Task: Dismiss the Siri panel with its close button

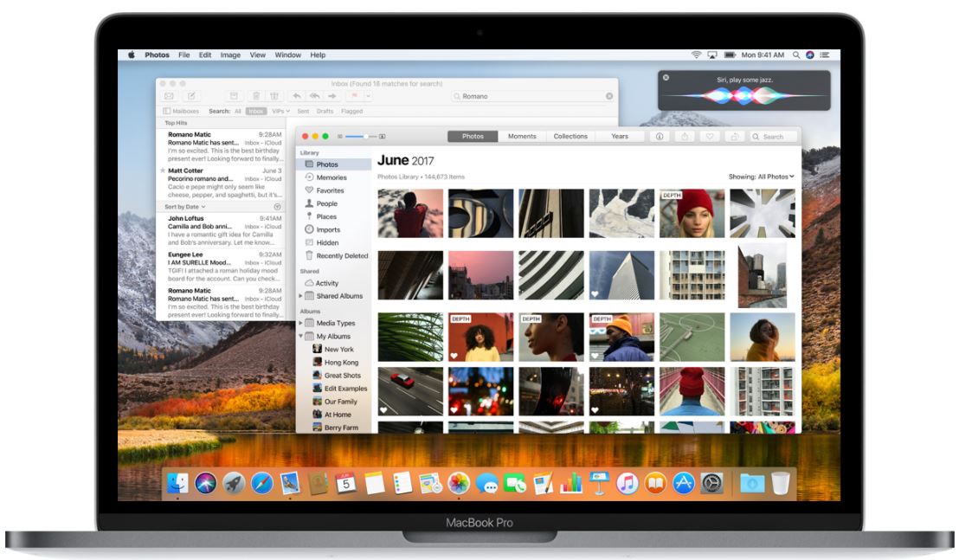Action: tap(666, 78)
